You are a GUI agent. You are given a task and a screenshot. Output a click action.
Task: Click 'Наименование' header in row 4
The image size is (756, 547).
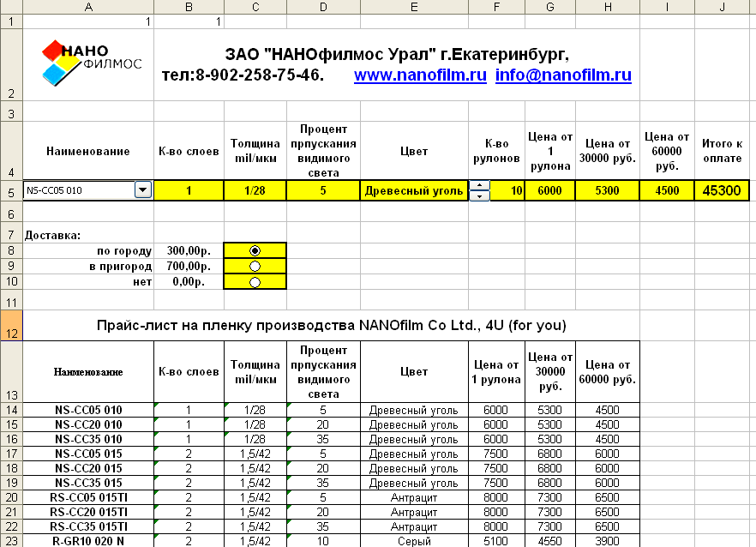pos(88,151)
